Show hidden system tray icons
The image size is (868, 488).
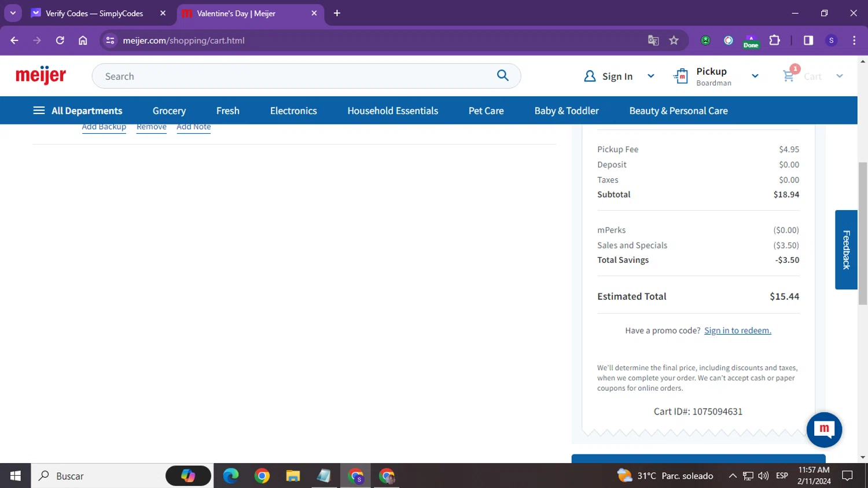click(x=733, y=476)
